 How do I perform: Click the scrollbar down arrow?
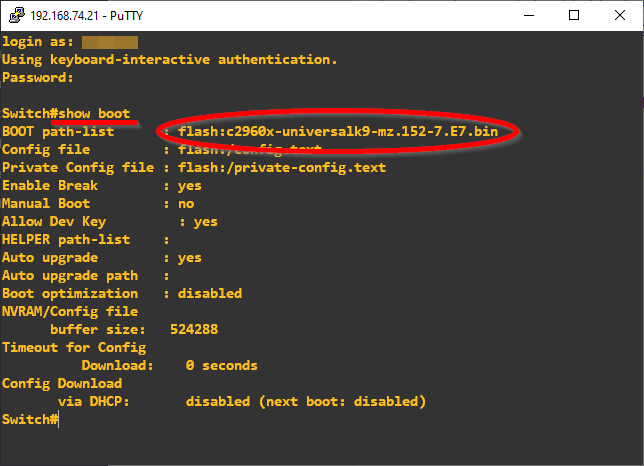(634, 456)
